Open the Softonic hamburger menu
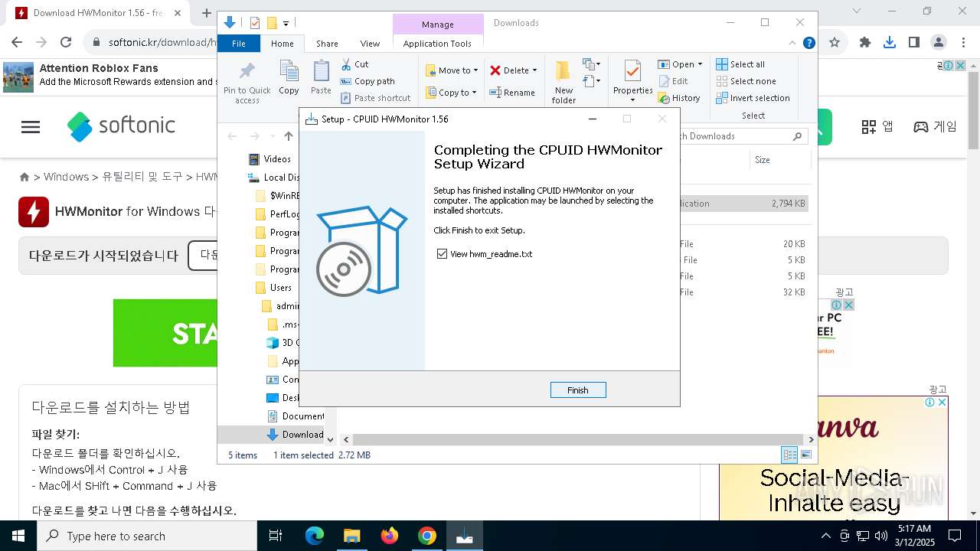The height and width of the screenshot is (551, 980). point(31,127)
